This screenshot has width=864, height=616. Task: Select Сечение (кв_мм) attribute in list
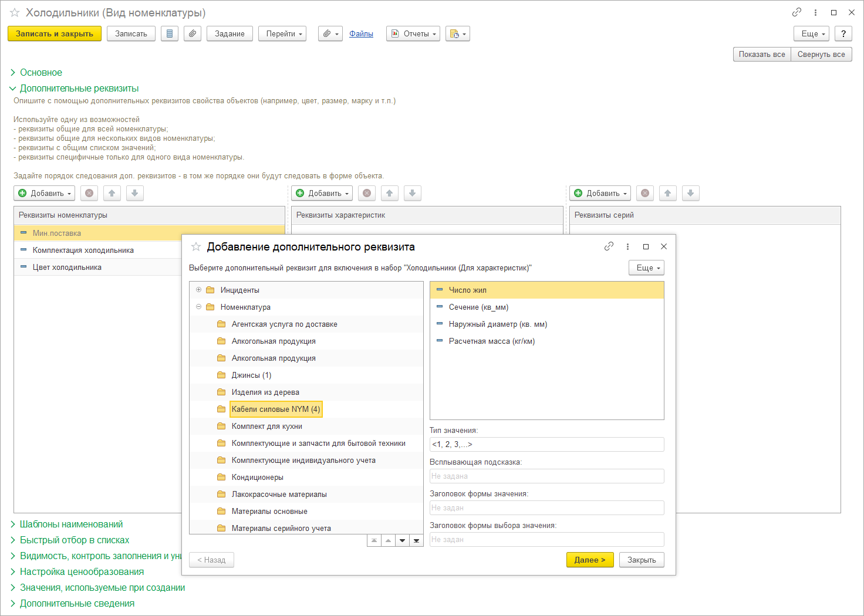tap(478, 307)
